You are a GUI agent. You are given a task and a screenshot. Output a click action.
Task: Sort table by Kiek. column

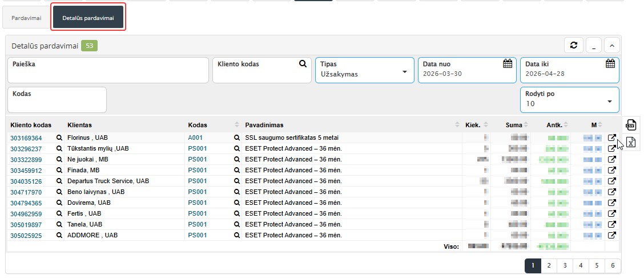[x=486, y=125]
